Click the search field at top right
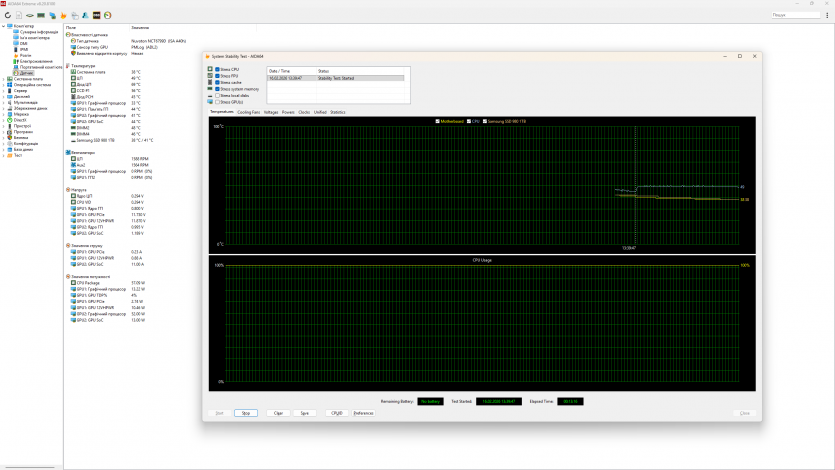The width and height of the screenshot is (835, 470). [798, 16]
